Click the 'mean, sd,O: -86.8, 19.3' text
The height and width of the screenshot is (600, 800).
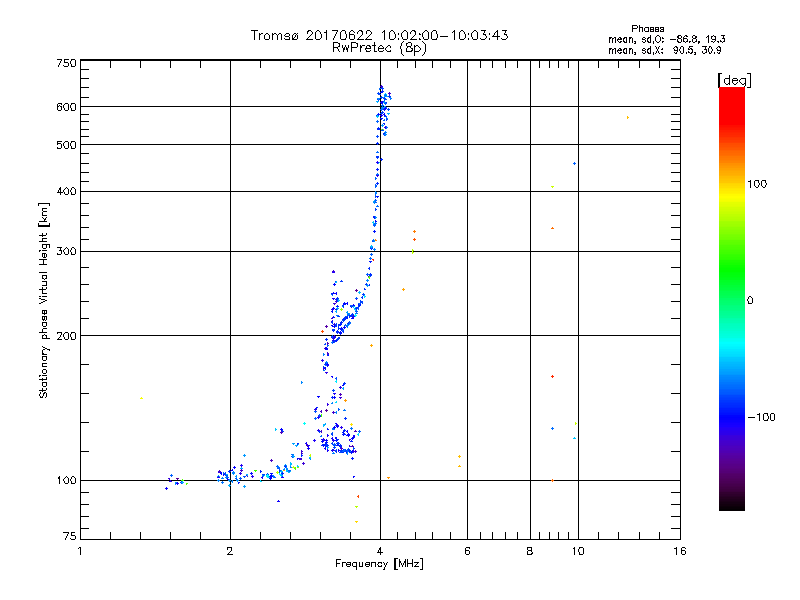pos(666,39)
